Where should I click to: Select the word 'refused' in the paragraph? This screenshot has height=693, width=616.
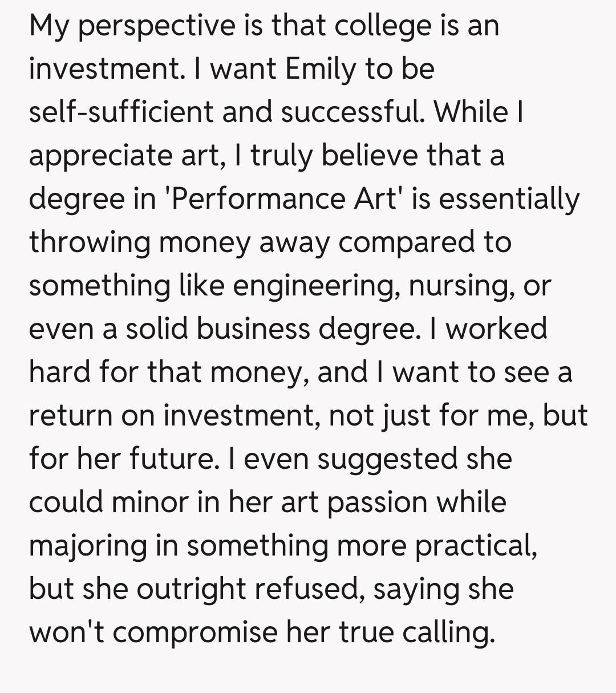(314, 589)
